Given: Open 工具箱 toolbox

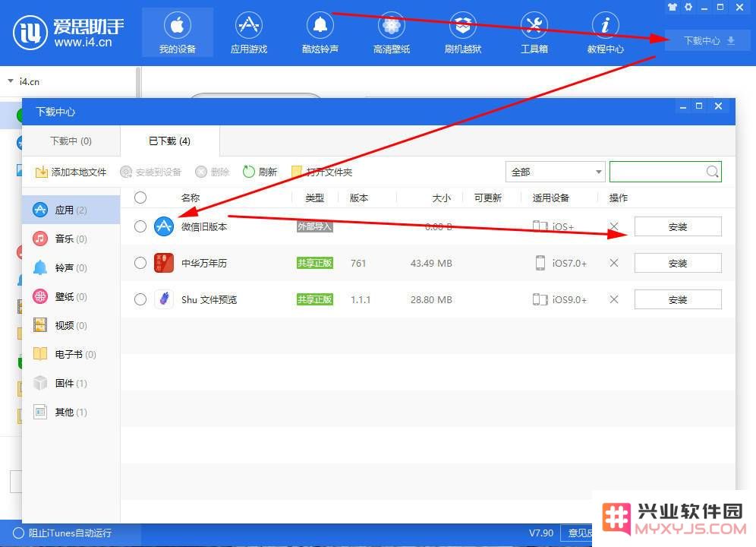Looking at the screenshot, I should (534, 33).
